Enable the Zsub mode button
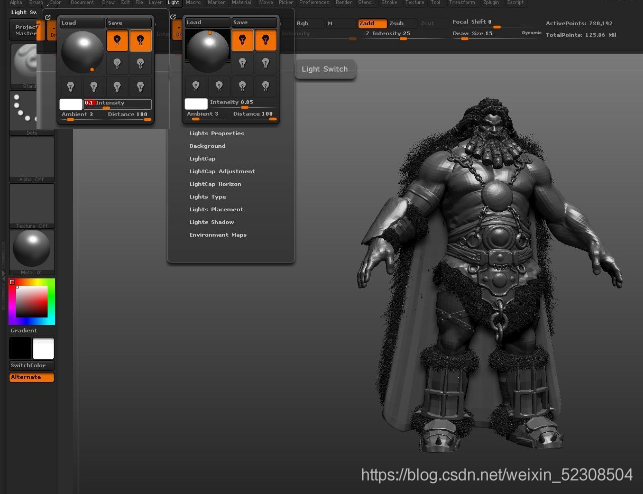This screenshot has width=643, height=494. click(x=401, y=23)
